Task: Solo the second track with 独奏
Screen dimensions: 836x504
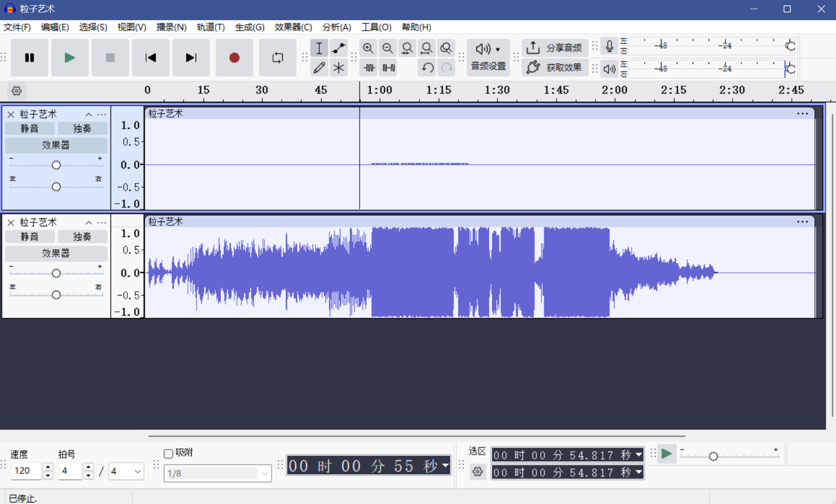Action: pyautogui.click(x=82, y=236)
